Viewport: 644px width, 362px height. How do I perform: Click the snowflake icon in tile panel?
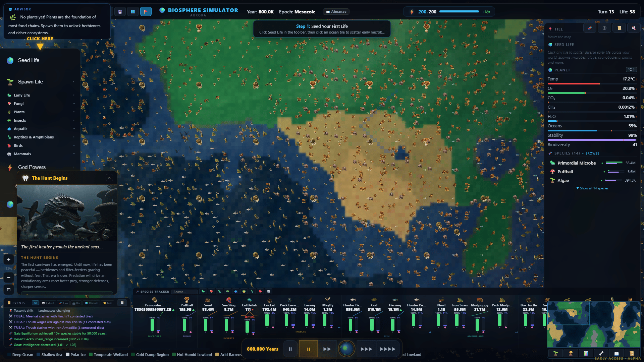(604, 28)
